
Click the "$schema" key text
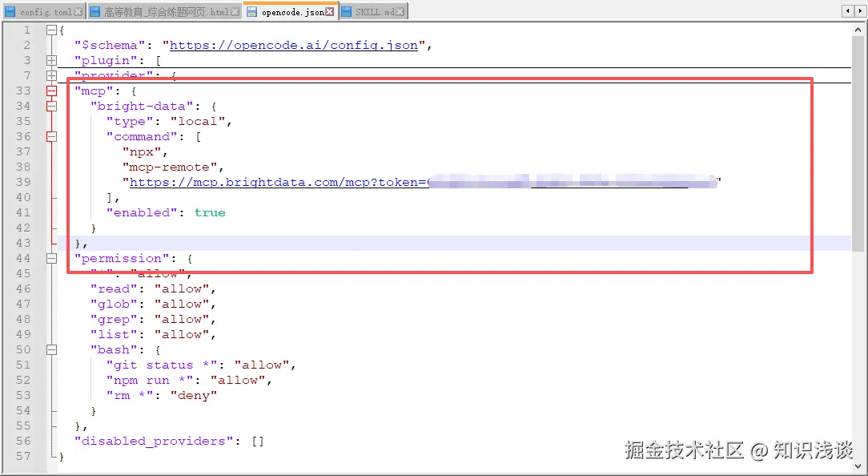[111, 46]
